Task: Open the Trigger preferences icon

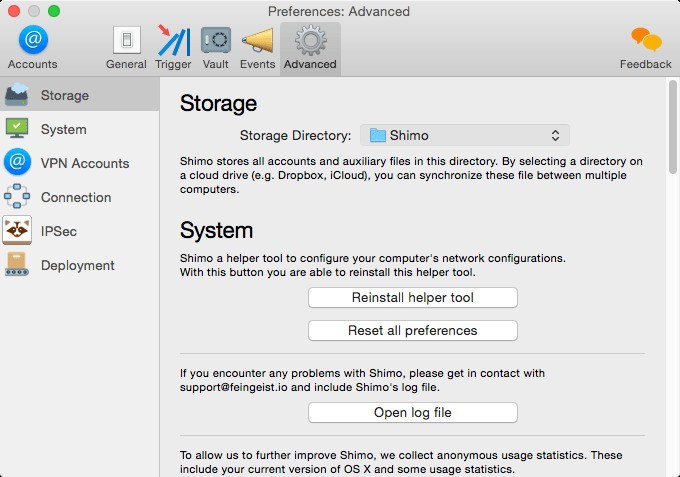Action: 173,41
